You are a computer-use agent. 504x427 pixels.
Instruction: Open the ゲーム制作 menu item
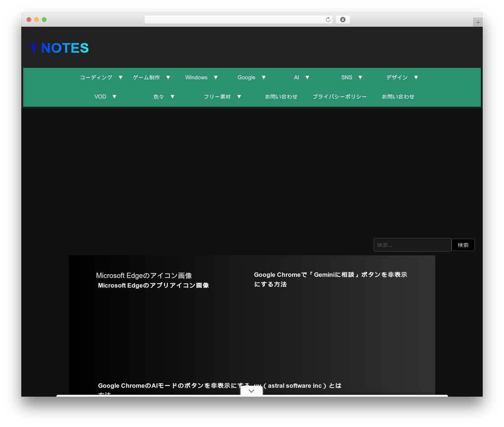tap(146, 78)
